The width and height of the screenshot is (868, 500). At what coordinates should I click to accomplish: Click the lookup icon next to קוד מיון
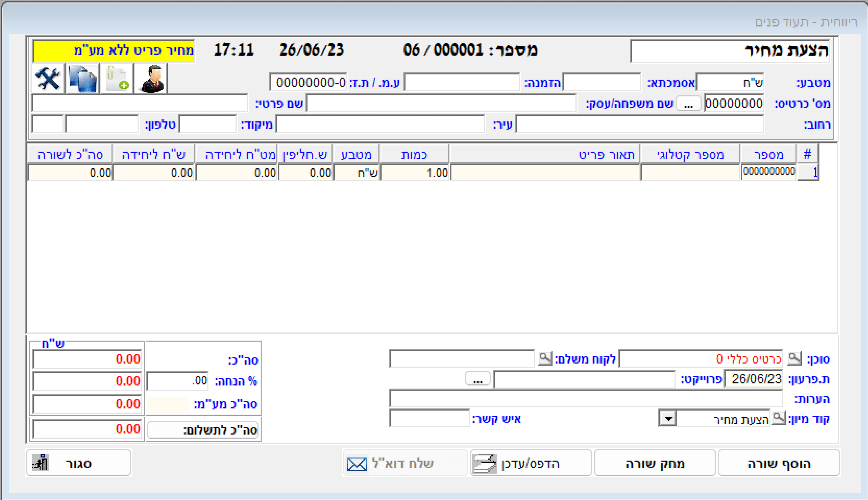coord(778,418)
